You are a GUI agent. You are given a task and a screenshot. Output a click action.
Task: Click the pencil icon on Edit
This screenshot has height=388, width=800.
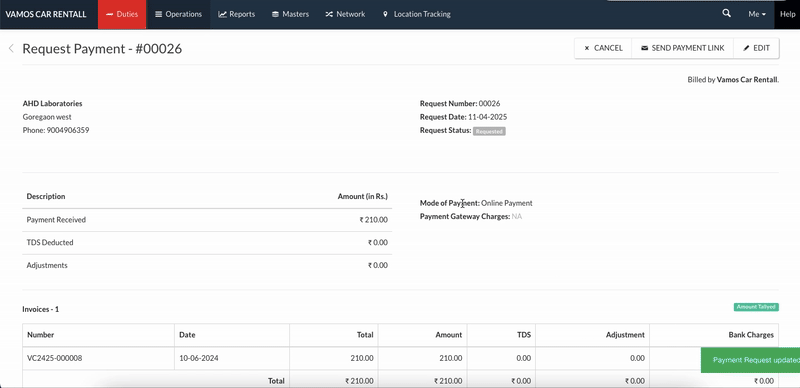point(747,48)
